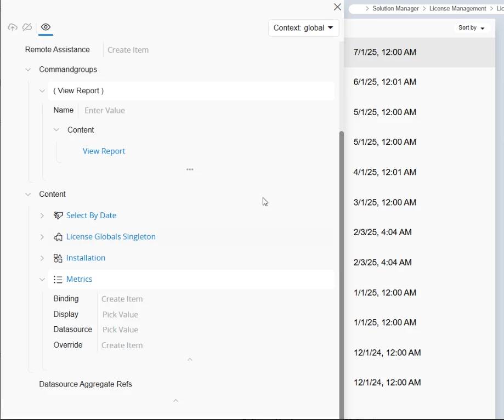The height and width of the screenshot is (420, 504).
Task: Open the Context: global dropdown
Action: (303, 28)
